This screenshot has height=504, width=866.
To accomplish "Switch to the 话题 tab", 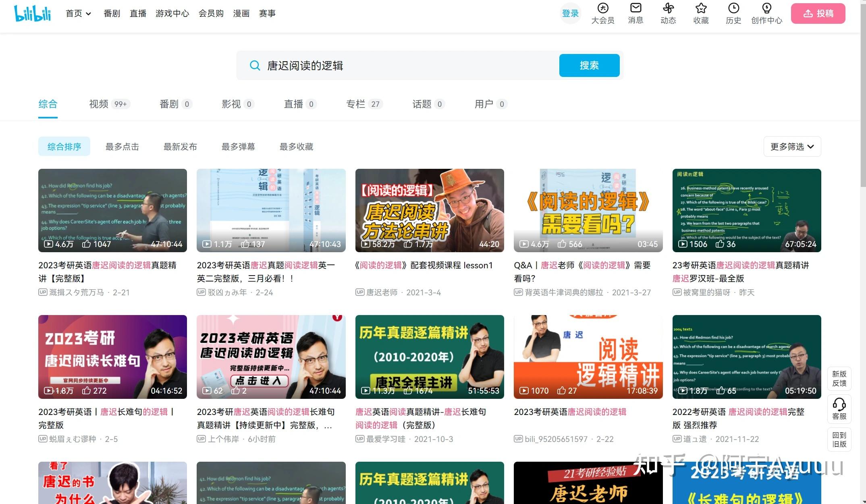I will pyautogui.click(x=428, y=104).
